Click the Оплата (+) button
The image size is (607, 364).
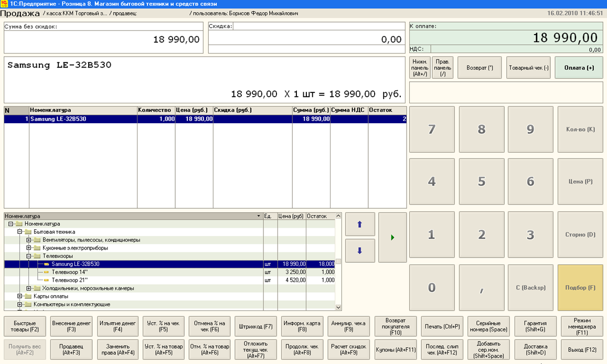pos(579,68)
